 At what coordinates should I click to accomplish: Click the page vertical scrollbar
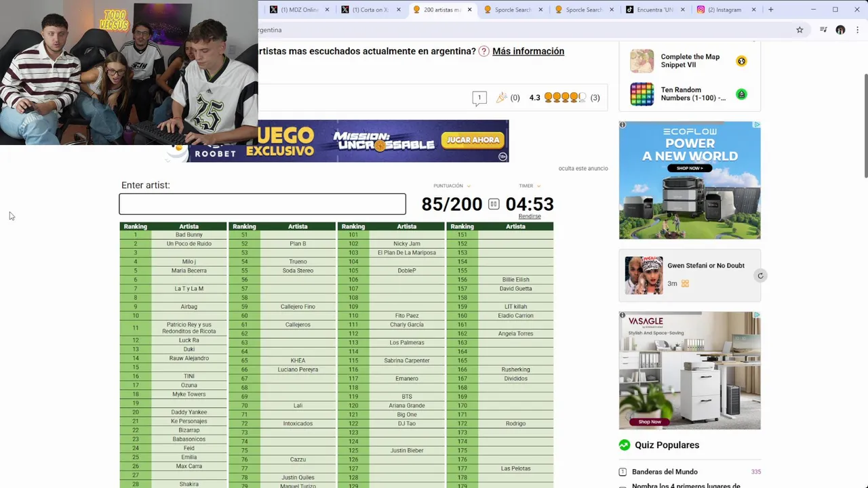(x=865, y=125)
